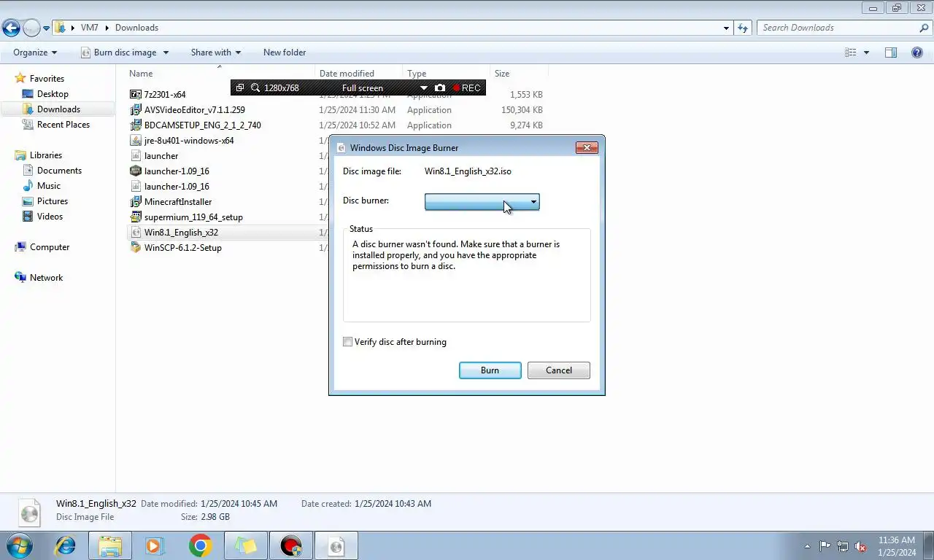Open clock showing 11:36 AM
Screen dimensions: 934x560
tap(897, 546)
